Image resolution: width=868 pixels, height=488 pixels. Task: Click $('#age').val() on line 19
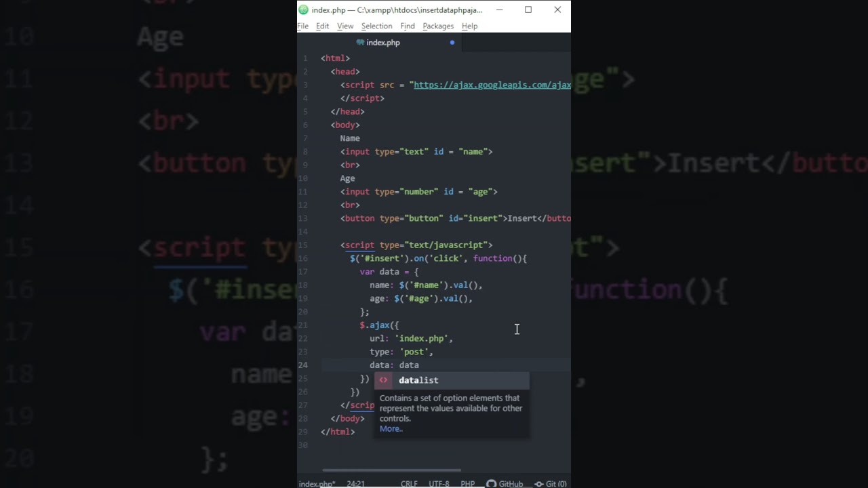(x=431, y=298)
